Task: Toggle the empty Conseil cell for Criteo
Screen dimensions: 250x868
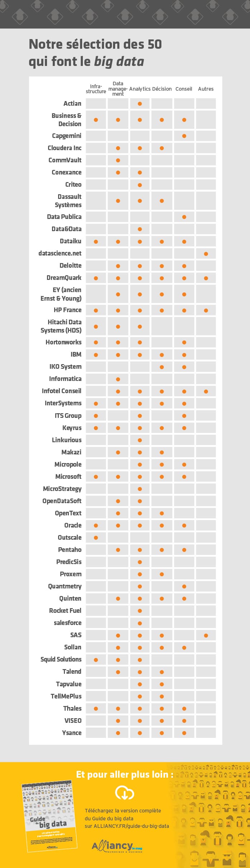Action: 184,185
